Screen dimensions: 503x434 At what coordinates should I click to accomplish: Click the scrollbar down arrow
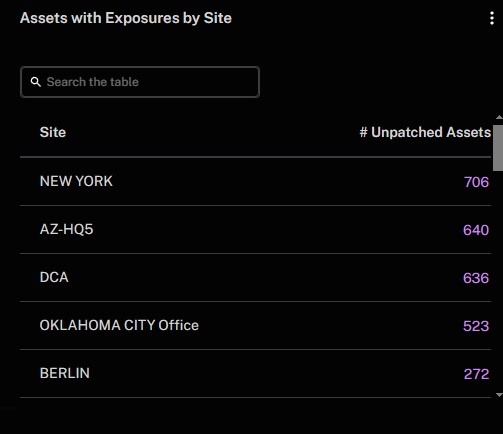point(499,395)
